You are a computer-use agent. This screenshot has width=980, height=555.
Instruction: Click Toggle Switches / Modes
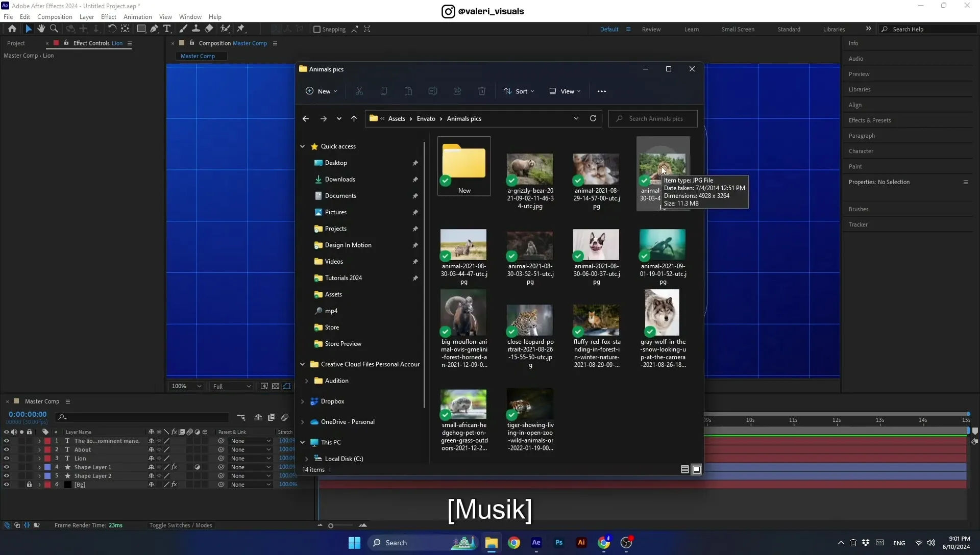181,525
